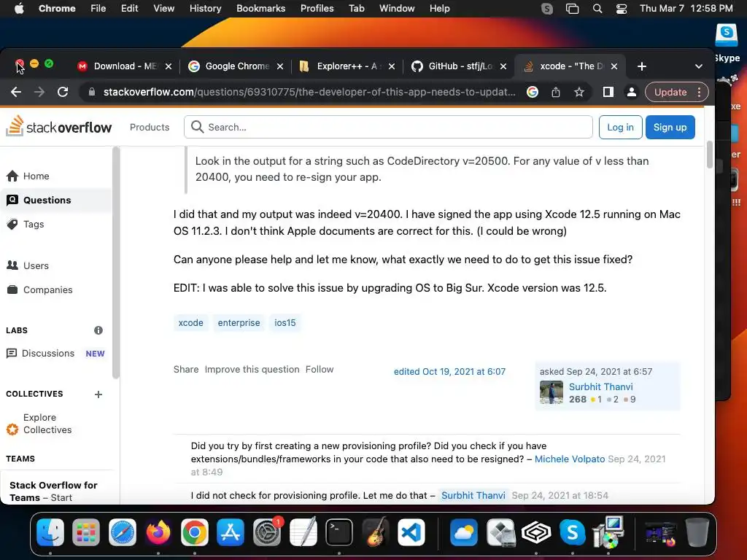Viewport: 747px width, 560px height.
Task: Open System Preferences from the dock
Action: click(x=267, y=532)
